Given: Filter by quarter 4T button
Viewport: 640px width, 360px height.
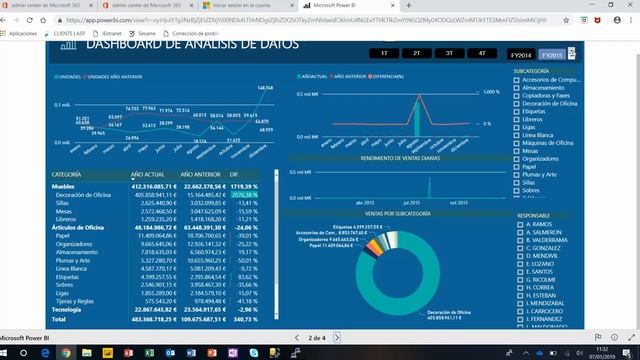Looking at the screenshot, I should click(x=482, y=53).
